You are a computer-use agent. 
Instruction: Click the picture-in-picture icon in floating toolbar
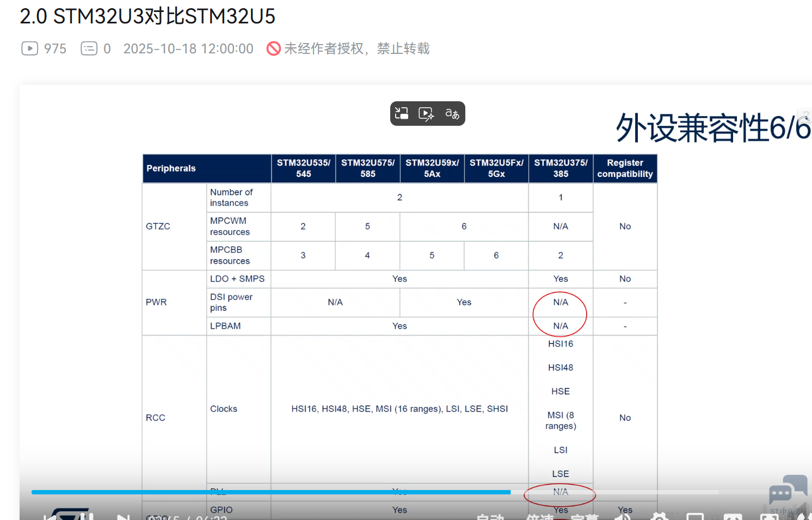(x=402, y=113)
